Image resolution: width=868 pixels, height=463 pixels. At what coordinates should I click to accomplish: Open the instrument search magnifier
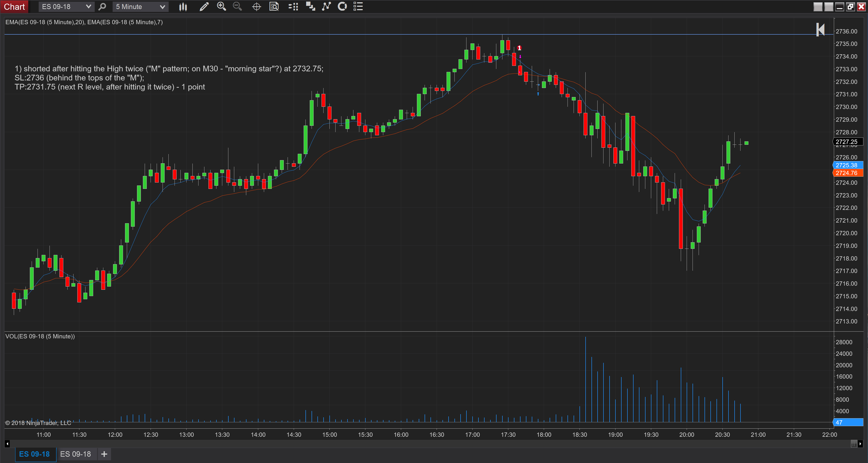(x=102, y=7)
